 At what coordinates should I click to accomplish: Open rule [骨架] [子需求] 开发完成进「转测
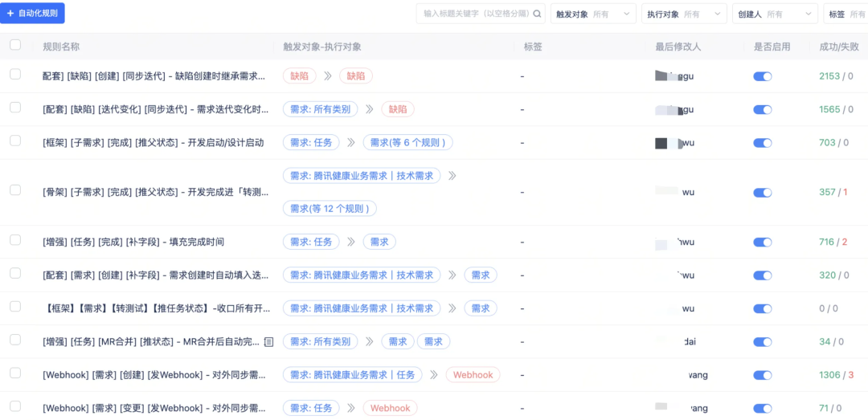[x=156, y=192]
